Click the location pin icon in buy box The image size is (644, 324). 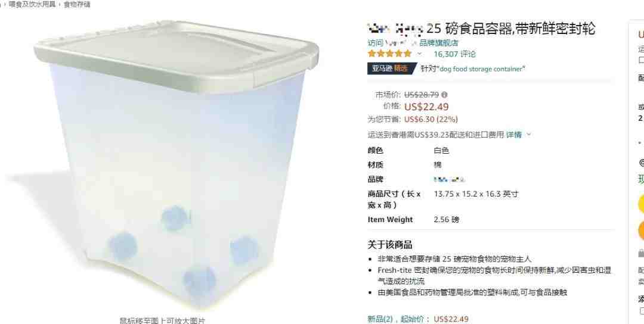[x=642, y=163]
